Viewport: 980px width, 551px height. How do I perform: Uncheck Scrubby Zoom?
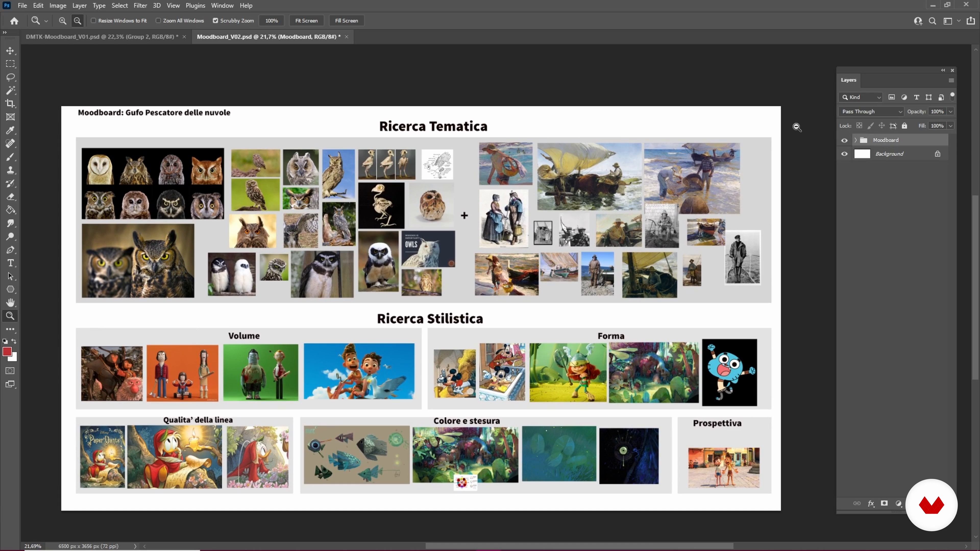pyautogui.click(x=215, y=20)
